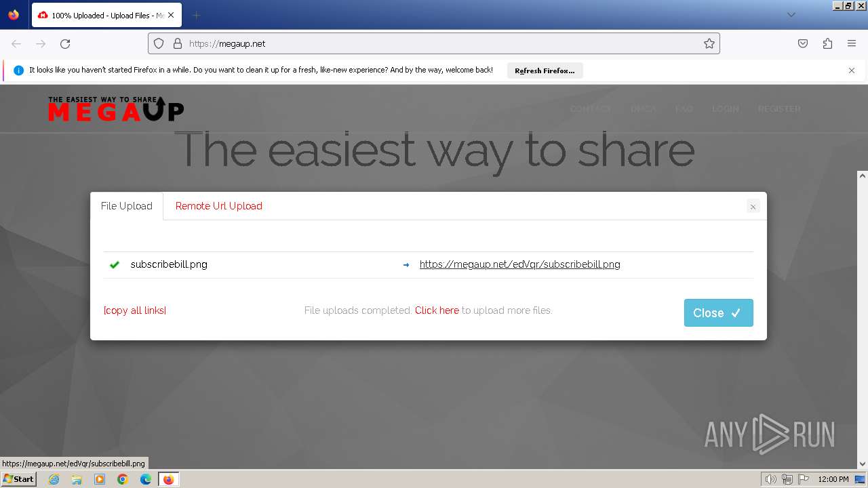Click the page vertical scrollbar up arrow

click(863, 175)
